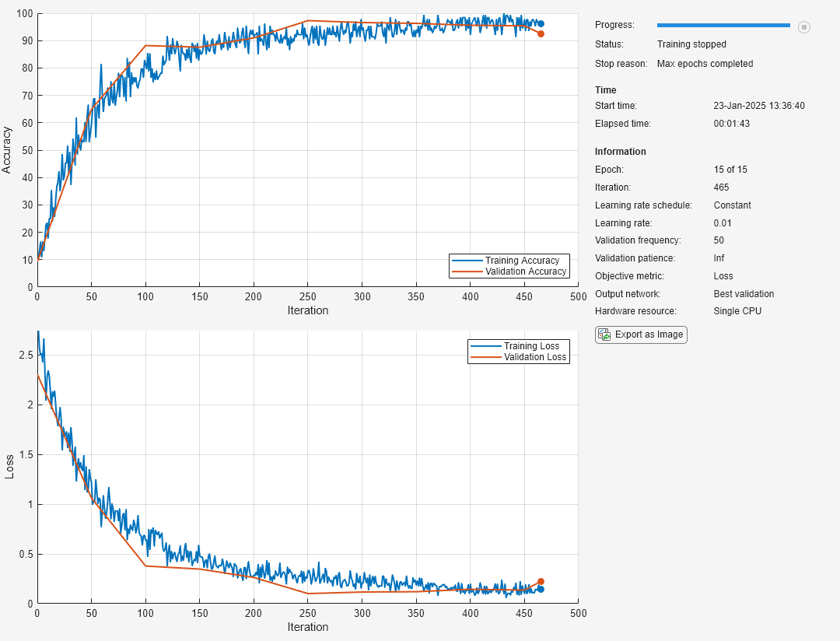This screenshot has width=840, height=641.
Task: Click the Accuracy y-axis label
Action: coord(7,150)
